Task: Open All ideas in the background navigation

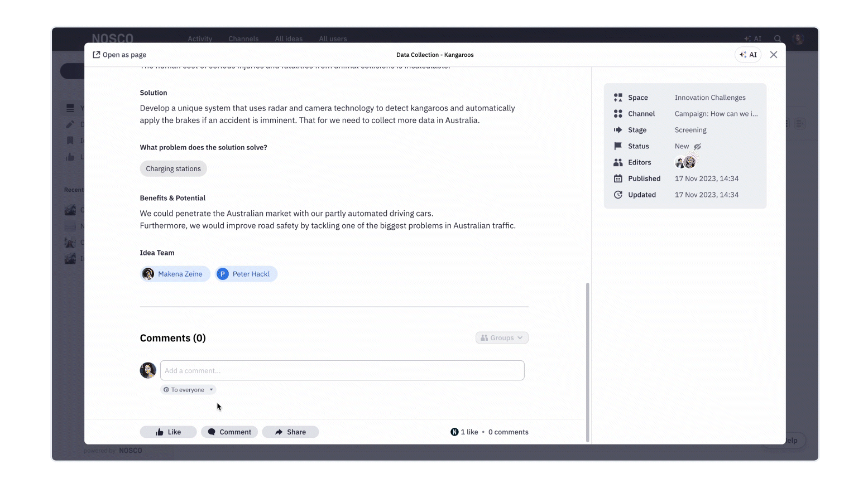Action: pyautogui.click(x=289, y=38)
